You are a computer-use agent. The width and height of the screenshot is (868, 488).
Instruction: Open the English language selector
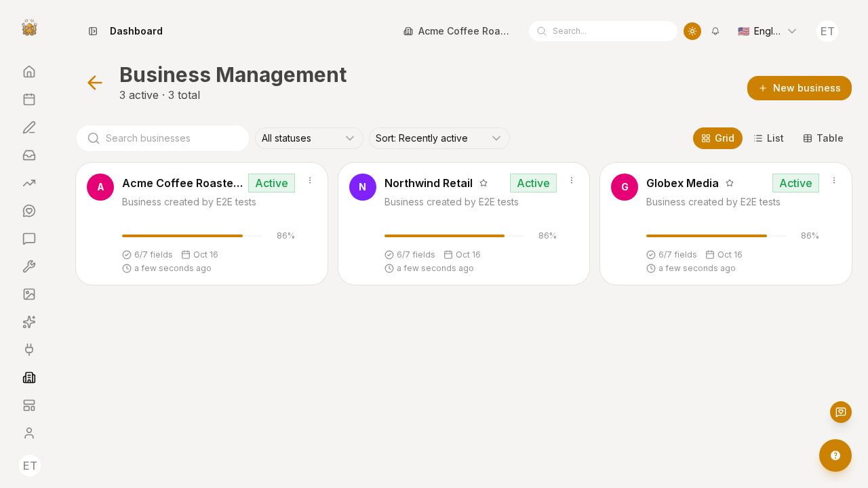(767, 31)
